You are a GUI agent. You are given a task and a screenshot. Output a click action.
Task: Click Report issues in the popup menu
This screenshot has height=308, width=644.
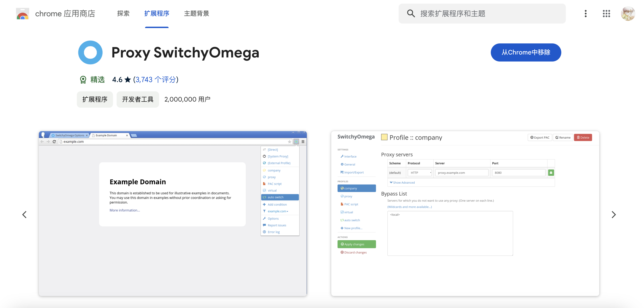[x=280, y=225]
